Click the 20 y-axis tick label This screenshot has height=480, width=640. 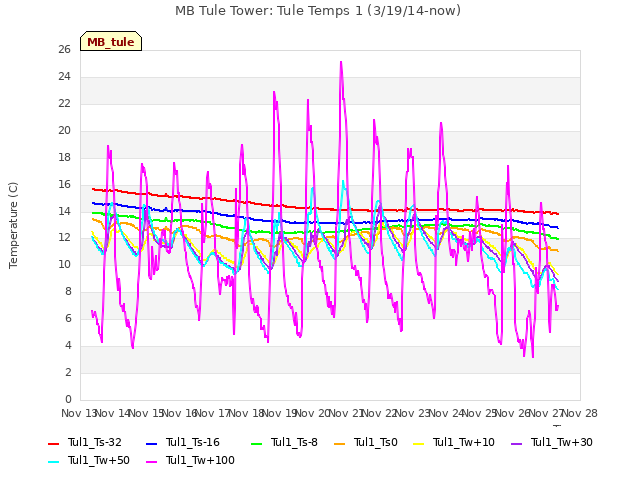[x=64, y=131]
